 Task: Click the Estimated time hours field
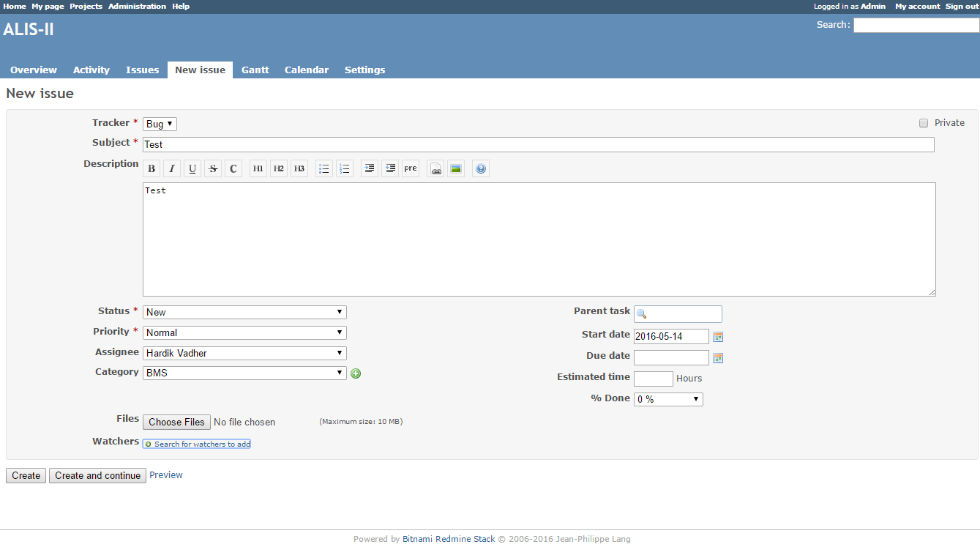[x=653, y=379]
